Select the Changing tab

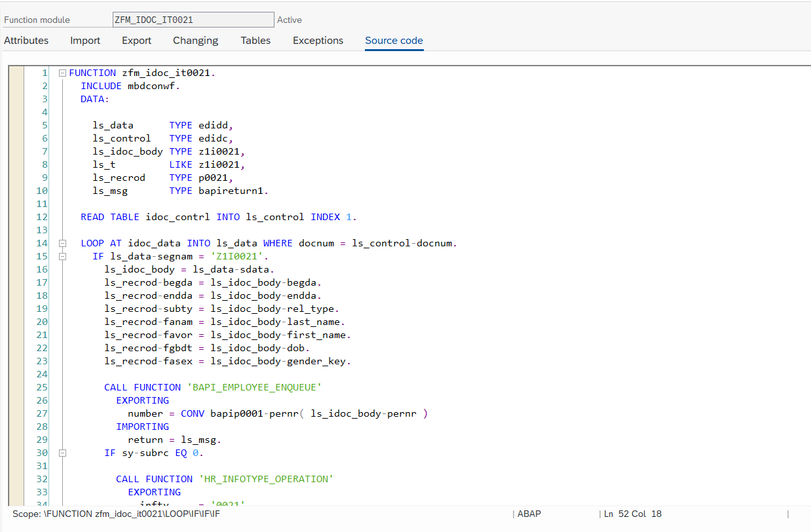pos(195,41)
